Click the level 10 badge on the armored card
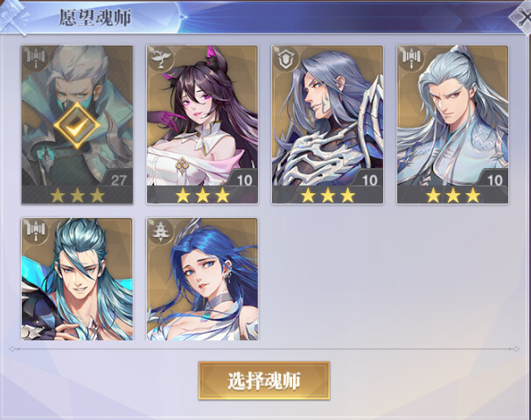This screenshot has width=531, height=420. [369, 180]
